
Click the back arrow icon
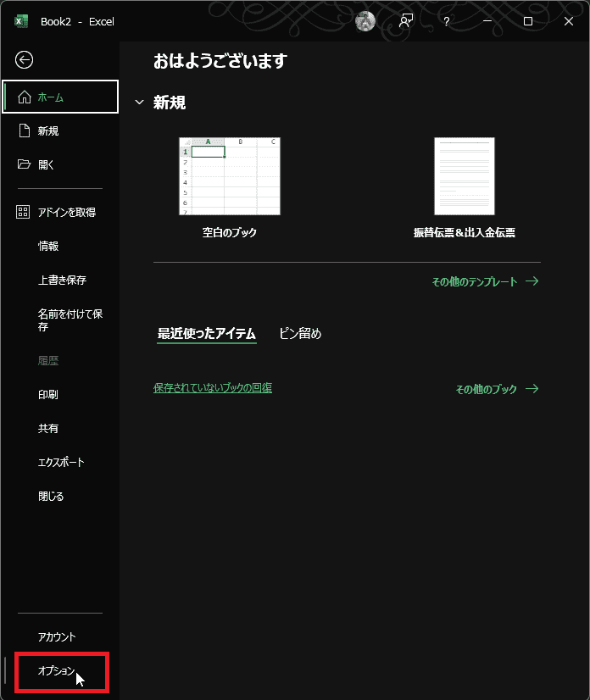pyautogui.click(x=25, y=59)
